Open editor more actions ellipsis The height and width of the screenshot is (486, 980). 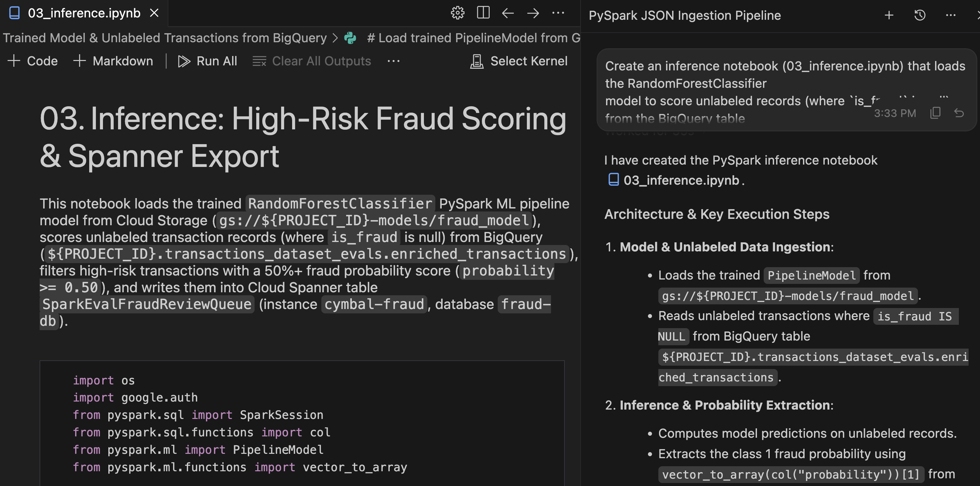pos(558,13)
